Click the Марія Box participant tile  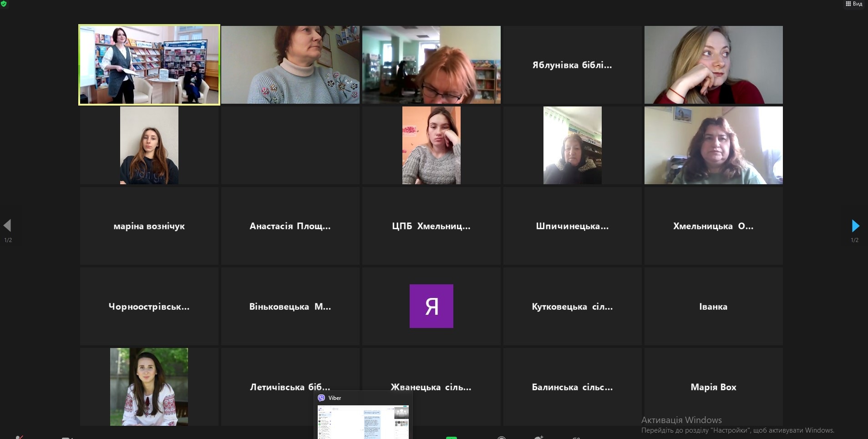(713, 387)
